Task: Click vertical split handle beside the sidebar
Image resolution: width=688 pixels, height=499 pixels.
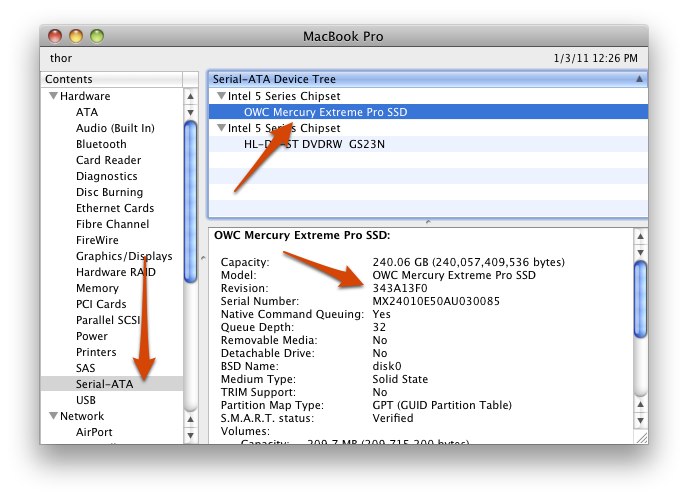Action: pyautogui.click(x=203, y=258)
